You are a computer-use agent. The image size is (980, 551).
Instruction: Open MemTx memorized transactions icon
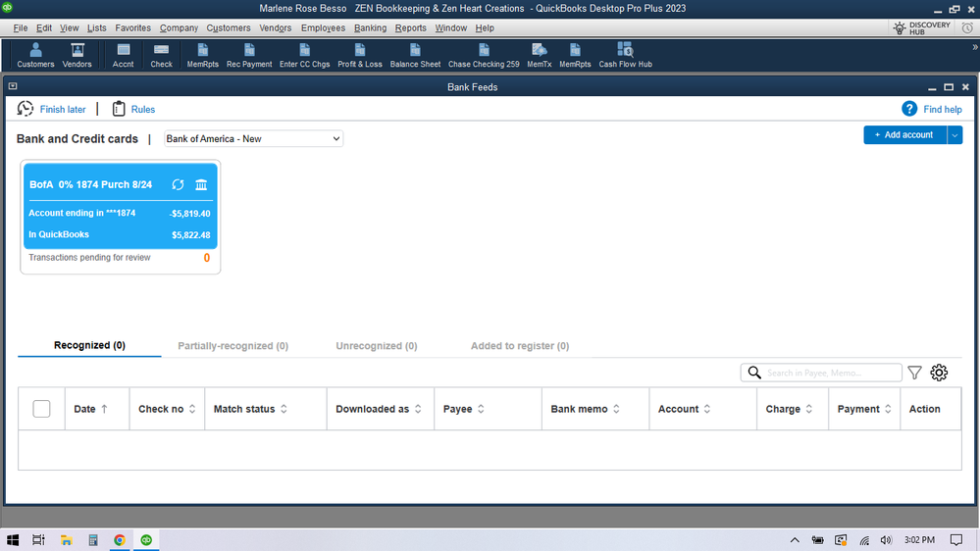point(539,55)
